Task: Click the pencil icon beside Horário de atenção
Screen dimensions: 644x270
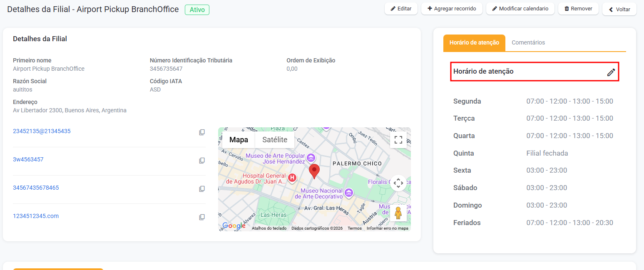Action: tap(611, 72)
